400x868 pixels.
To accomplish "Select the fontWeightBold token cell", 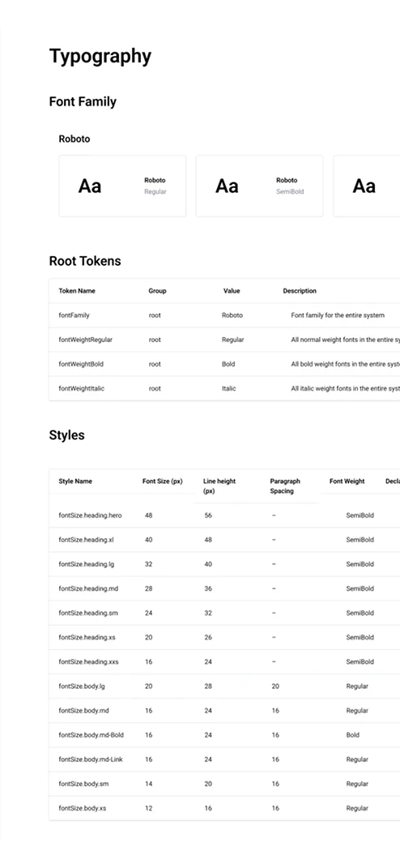I will pyautogui.click(x=81, y=364).
